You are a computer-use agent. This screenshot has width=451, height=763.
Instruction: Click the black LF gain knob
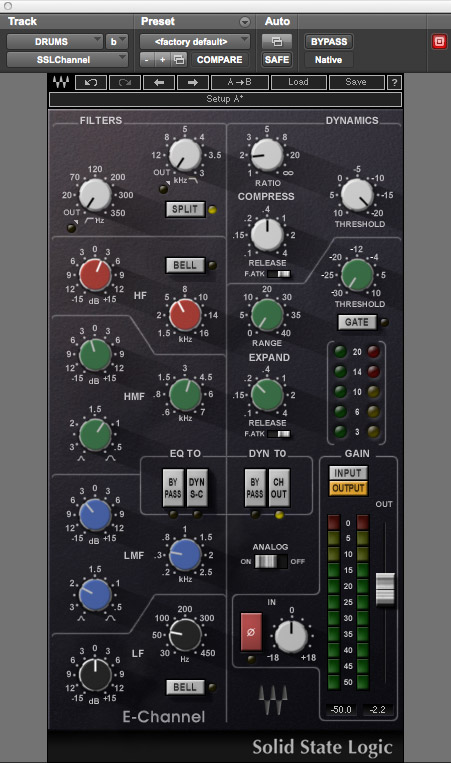coord(95,675)
